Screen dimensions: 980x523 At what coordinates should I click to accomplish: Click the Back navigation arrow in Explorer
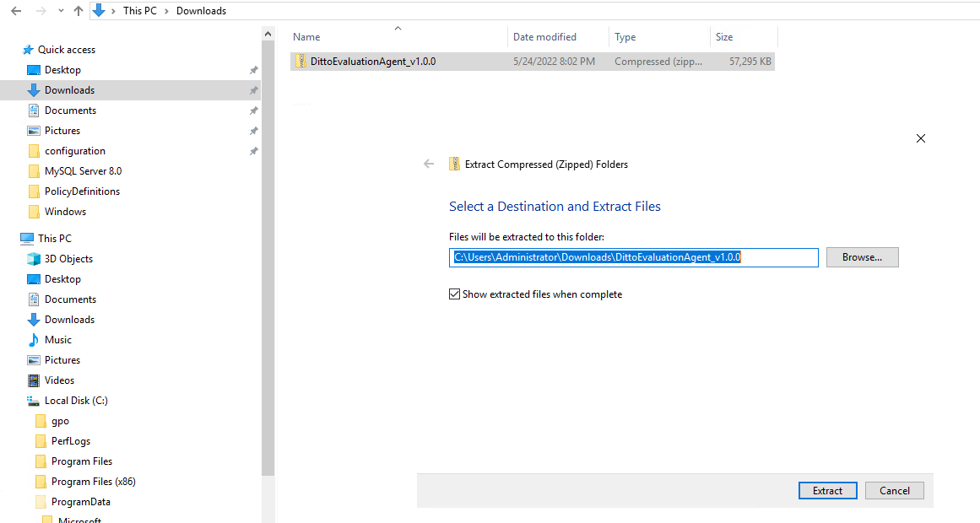tap(16, 11)
